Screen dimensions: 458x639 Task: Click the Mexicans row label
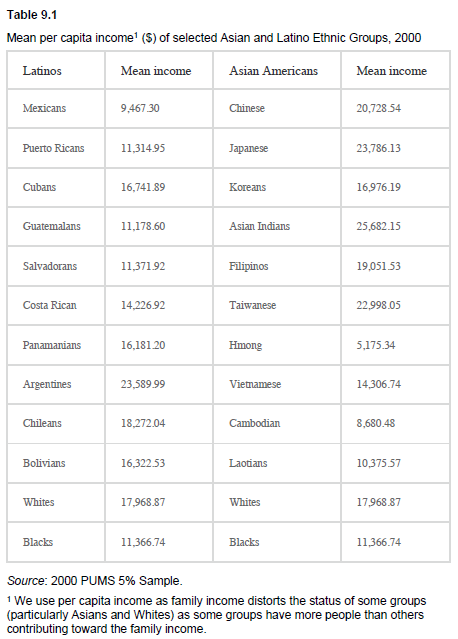[44, 108]
